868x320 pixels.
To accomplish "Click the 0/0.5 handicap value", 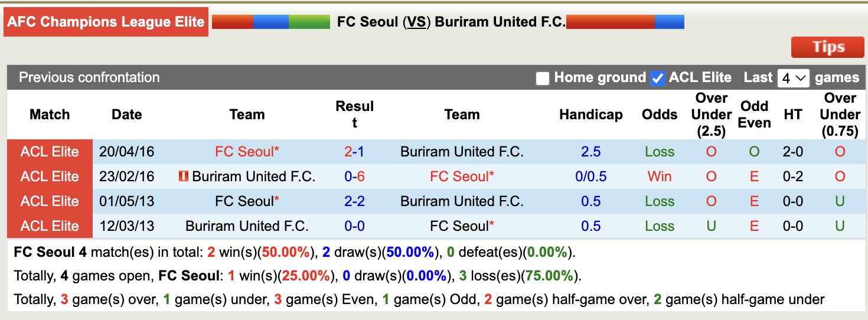I will [590, 177].
